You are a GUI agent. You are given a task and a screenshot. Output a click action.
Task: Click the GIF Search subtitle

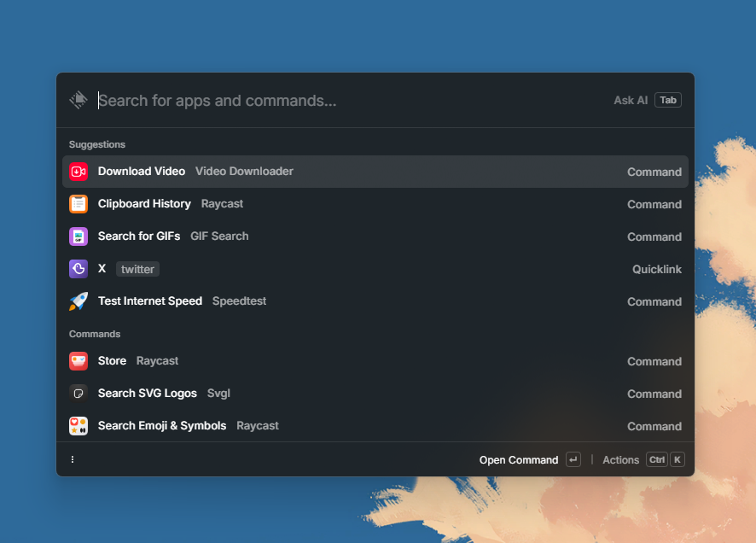point(219,236)
